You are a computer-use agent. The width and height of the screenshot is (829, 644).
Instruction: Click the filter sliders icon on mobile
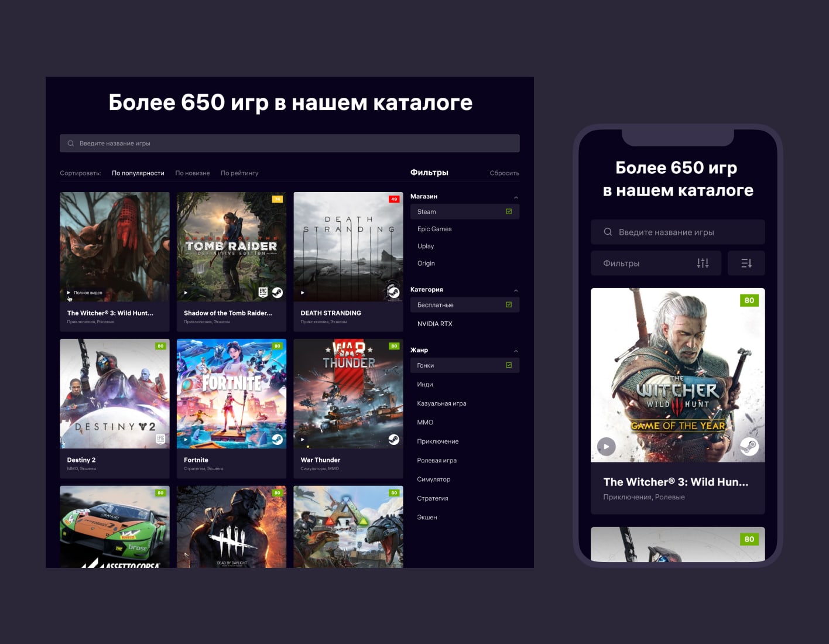703,263
